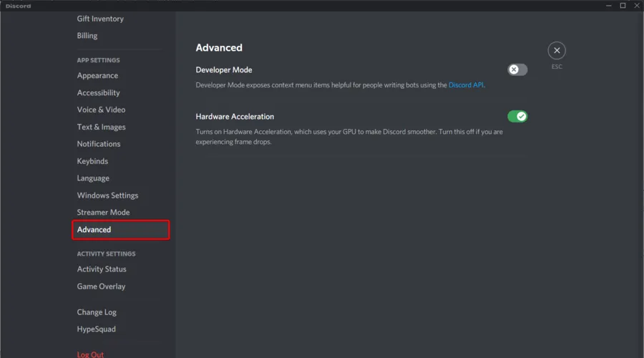Open Activity Status settings
This screenshot has width=644, height=358.
pyautogui.click(x=102, y=269)
